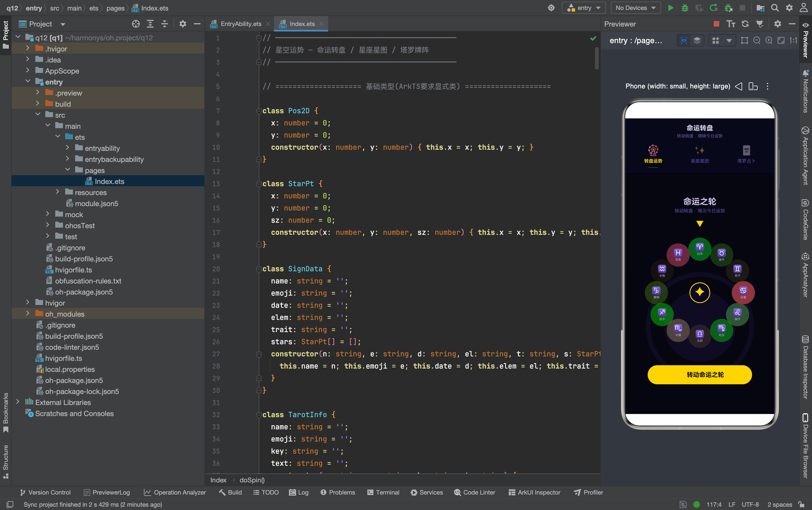
Task: Click the 117:4 cursor position in status bar
Action: tap(714, 504)
